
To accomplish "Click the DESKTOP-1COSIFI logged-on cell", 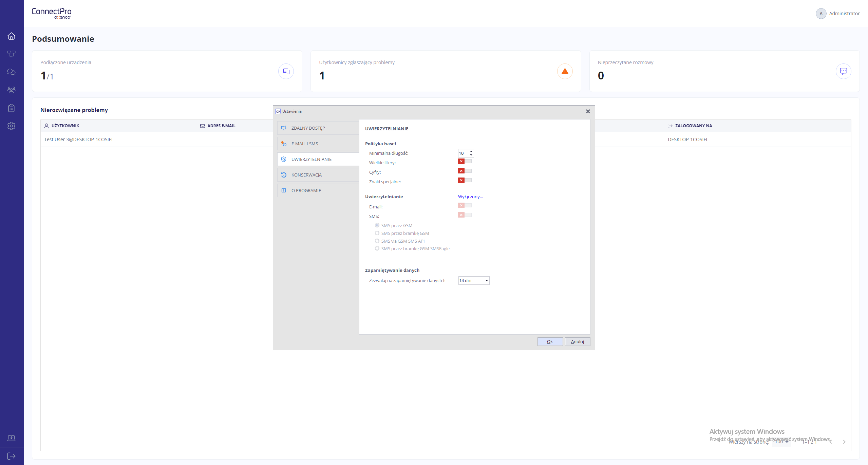I will [687, 139].
